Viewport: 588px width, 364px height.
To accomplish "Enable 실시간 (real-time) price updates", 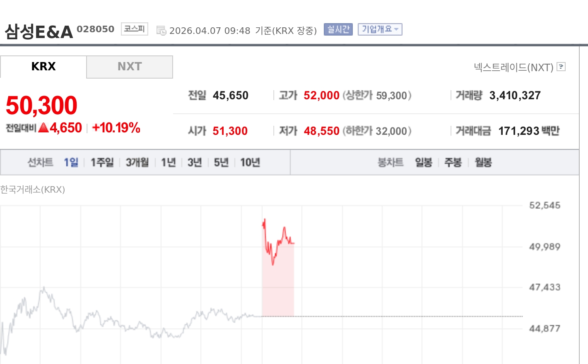I will click(337, 29).
